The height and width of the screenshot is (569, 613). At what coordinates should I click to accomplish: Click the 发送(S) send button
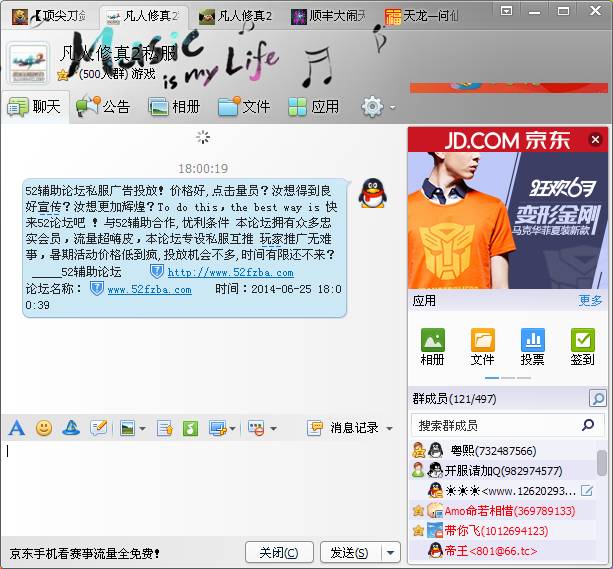[x=349, y=553]
